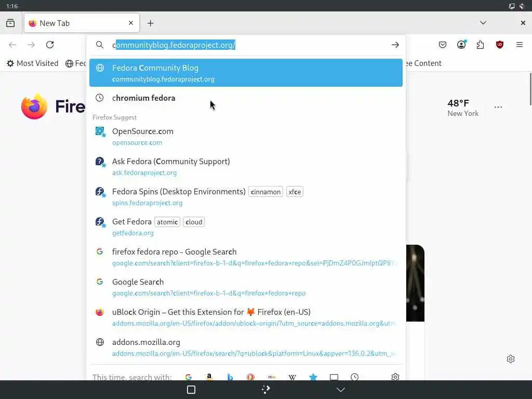The height and width of the screenshot is (399, 532).
Task: Open Save to Pocket icon
Action: click(443, 45)
